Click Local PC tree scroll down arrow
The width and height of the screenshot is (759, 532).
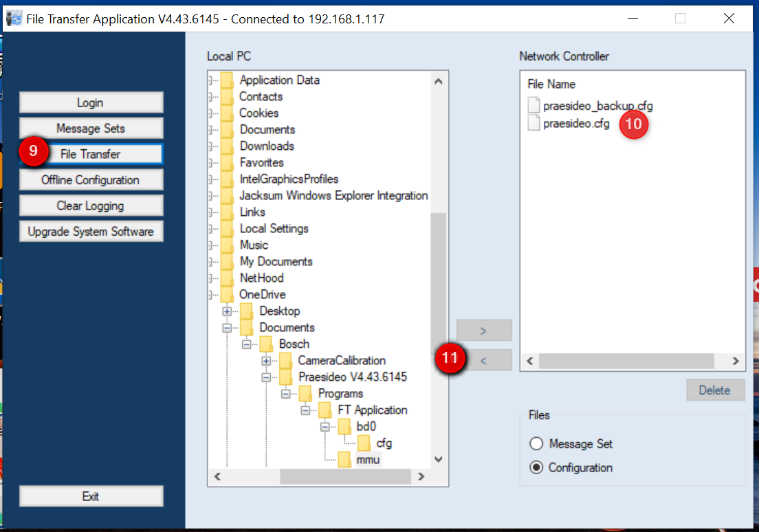439,459
